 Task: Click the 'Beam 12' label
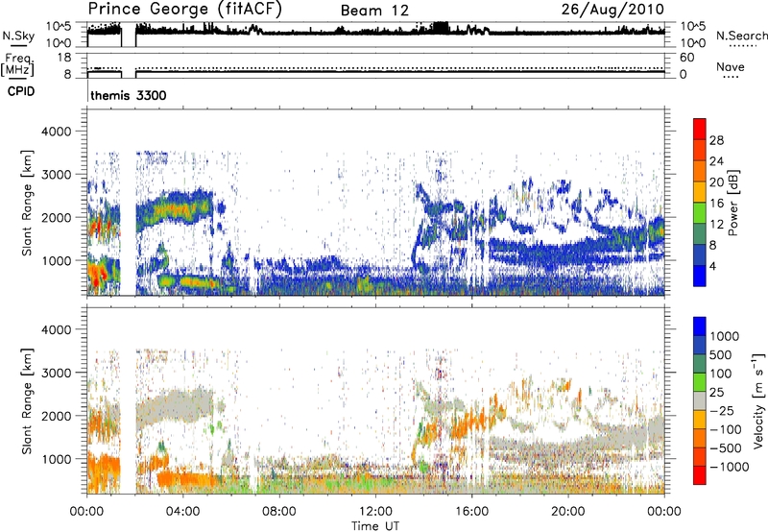click(x=374, y=11)
